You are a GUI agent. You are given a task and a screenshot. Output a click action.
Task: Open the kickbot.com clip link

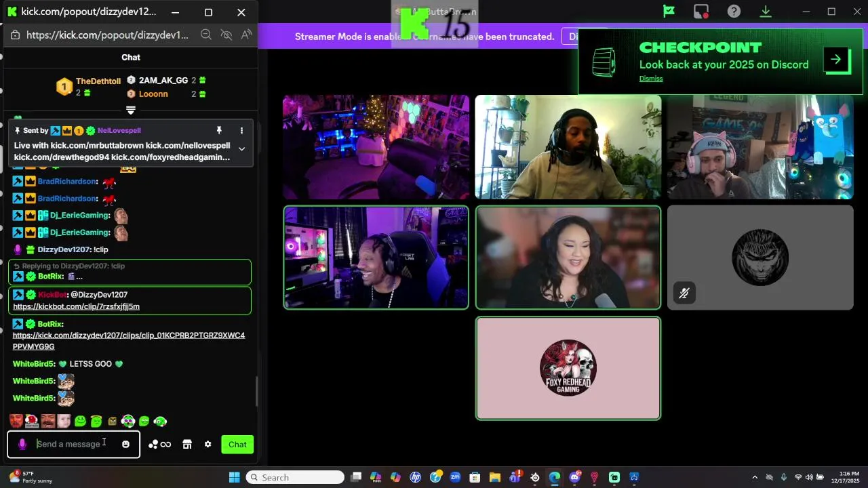(76, 306)
